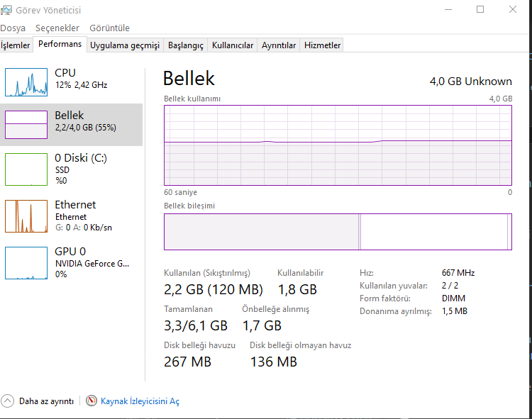Click the Bellek bileşimi composition bar

pyautogui.click(x=338, y=232)
